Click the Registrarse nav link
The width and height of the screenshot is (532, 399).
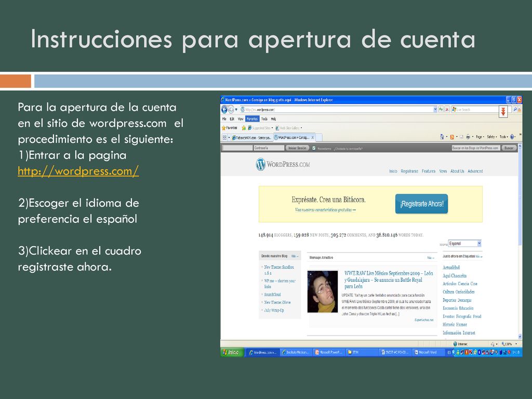coord(409,171)
